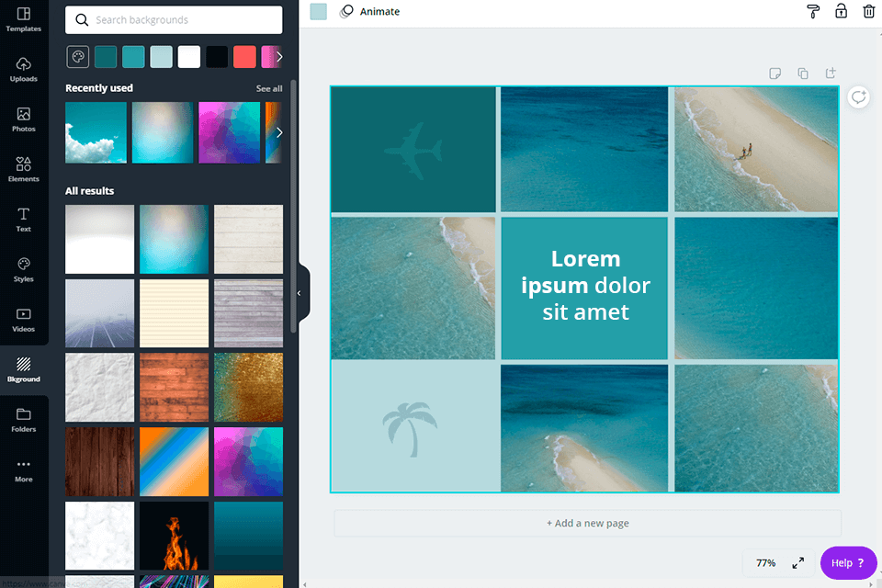
Task: Expand more color swatches with chevron
Action: click(279, 57)
